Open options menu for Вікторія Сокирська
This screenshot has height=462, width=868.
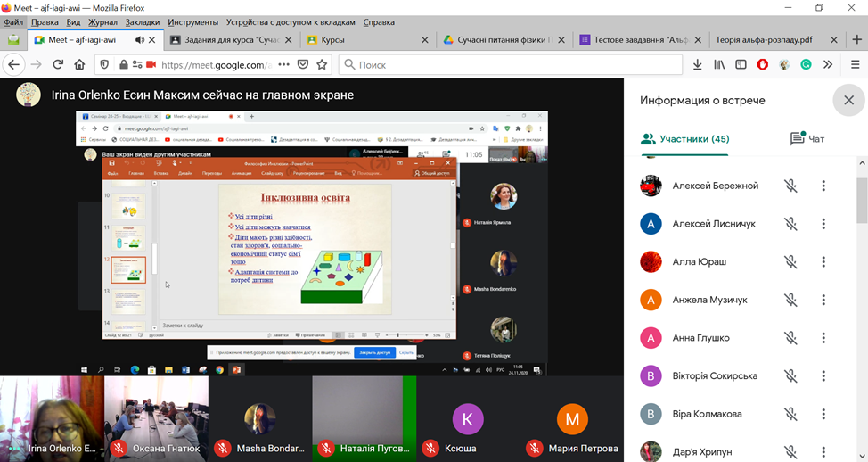823,376
